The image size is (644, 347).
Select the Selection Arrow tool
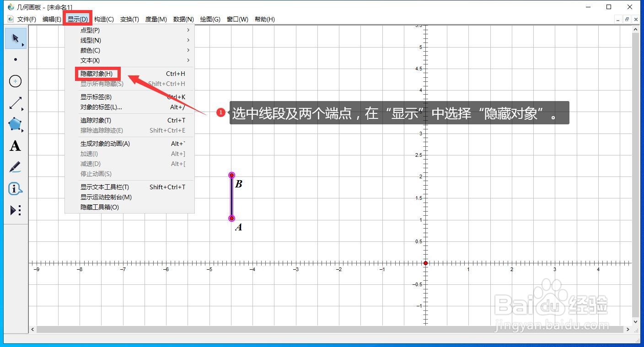click(15, 38)
